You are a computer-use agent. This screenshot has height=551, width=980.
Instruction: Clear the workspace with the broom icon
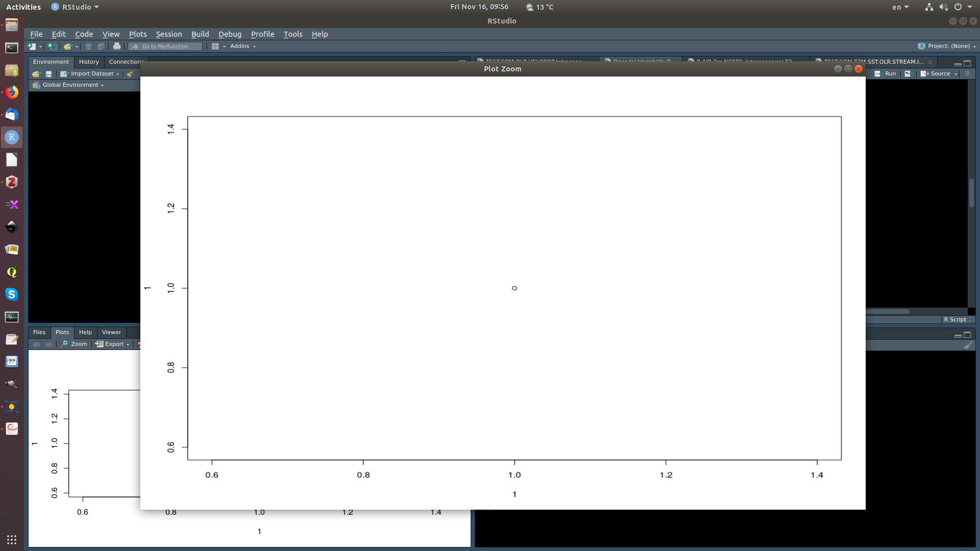click(x=131, y=73)
